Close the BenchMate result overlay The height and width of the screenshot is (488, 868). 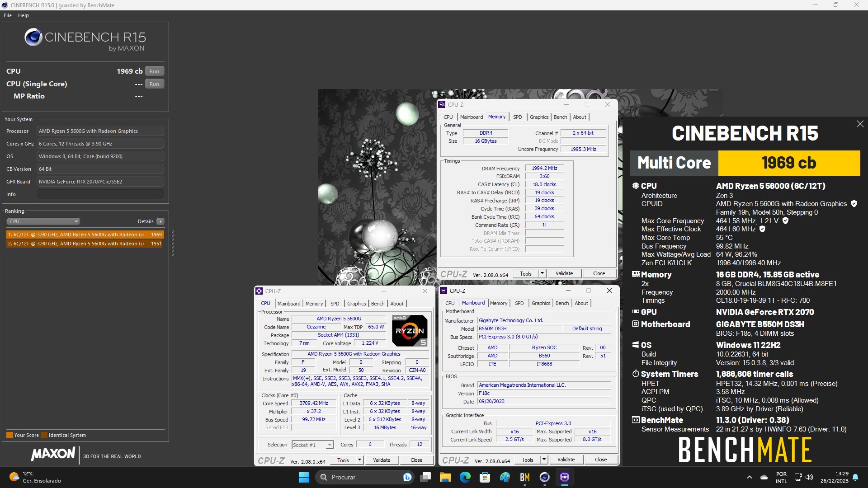(x=860, y=124)
